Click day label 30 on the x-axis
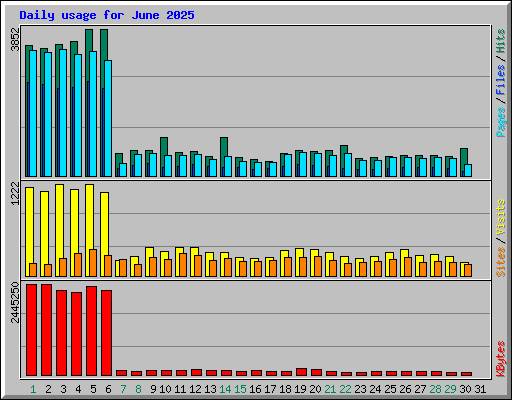The image size is (512, 400). coord(465,389)
